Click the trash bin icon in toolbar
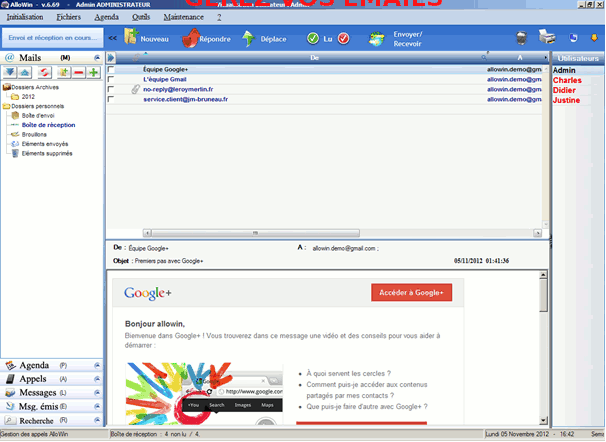 pos(521,38)
